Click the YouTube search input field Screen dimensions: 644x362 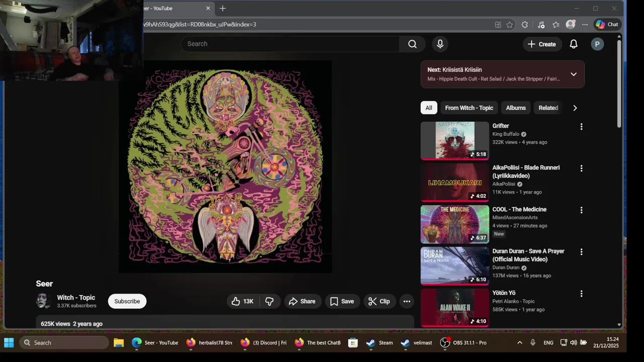point(291,44)
